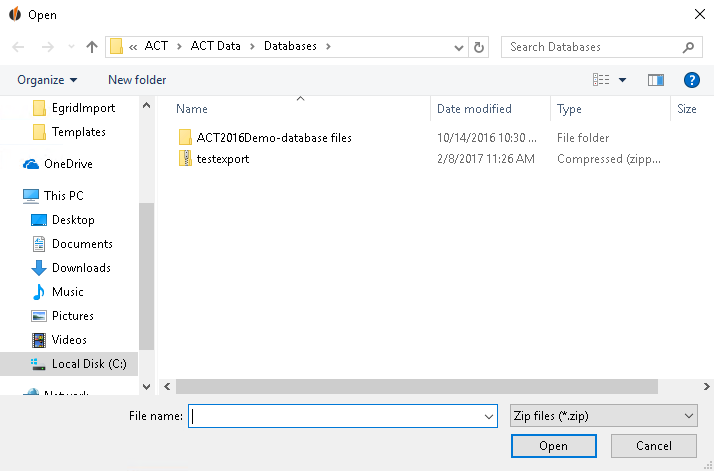
Task: Go up one folder level
Action: point(92,47)
